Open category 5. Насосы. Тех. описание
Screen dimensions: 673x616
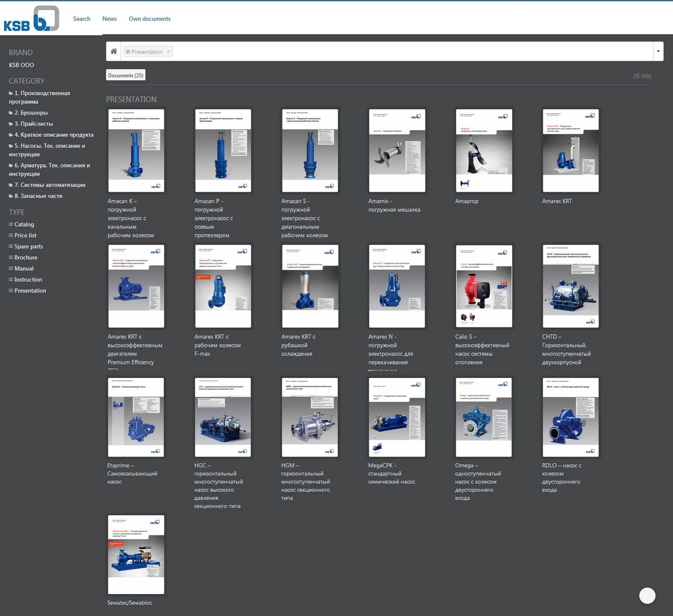[47, 150]
